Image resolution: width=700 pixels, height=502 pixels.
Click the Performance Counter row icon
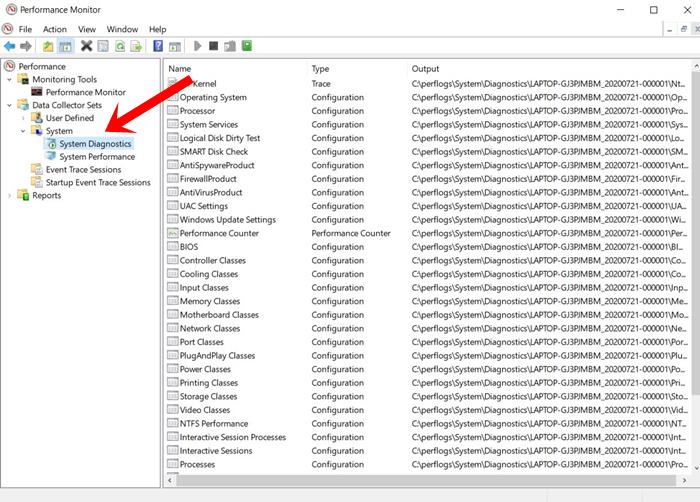coord(173,233)
